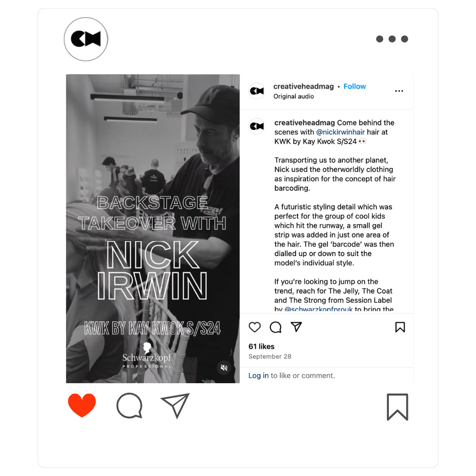Open creativeheadmag username in header
The height and width of the screenshot is (476, 476).
[303, 87]
